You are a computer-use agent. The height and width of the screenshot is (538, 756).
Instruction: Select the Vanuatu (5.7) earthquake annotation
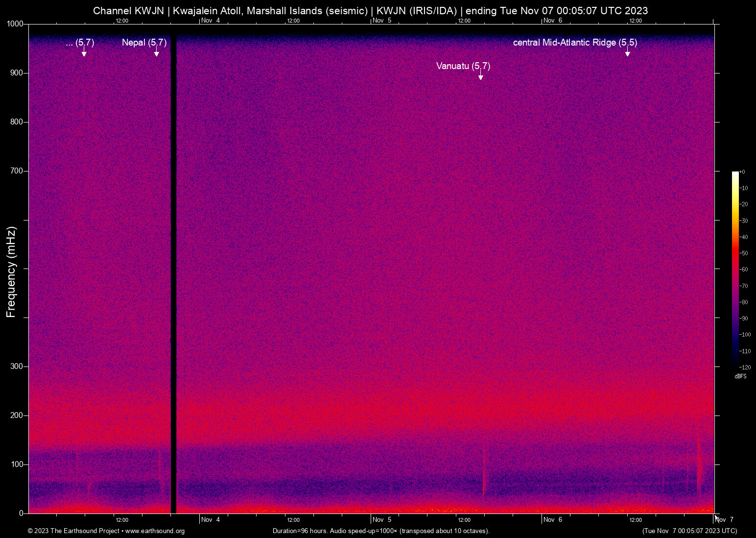pyautogui.click(x=463, y=67)
